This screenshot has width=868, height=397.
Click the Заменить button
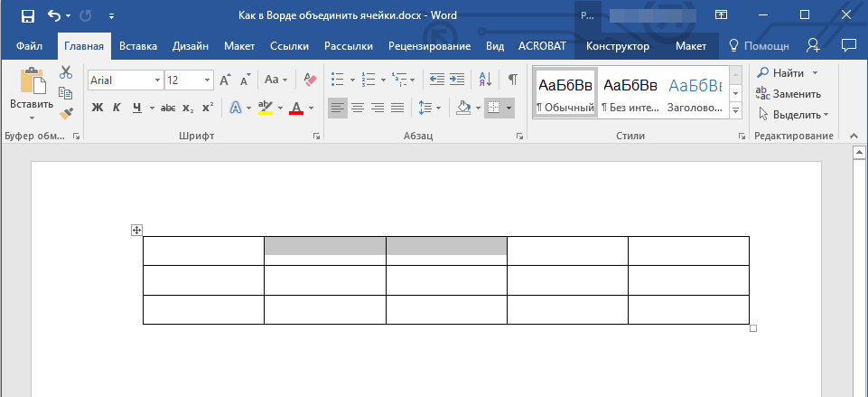tap(788, 93)
